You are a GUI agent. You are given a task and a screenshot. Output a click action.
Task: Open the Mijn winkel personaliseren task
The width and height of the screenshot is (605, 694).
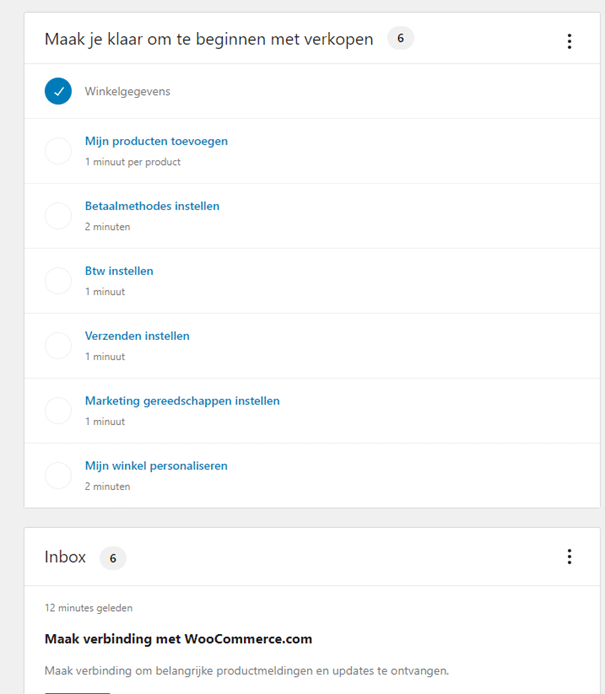point(156,466)
